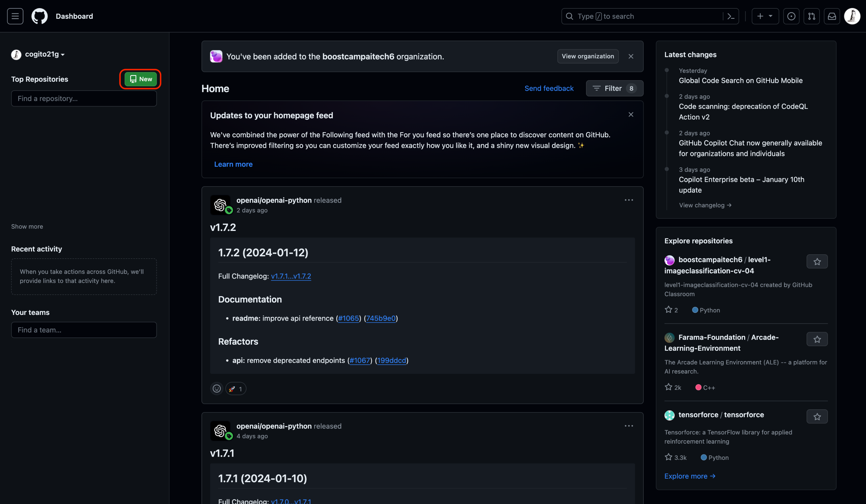Open the notifications inbox icon
The width and height of the screenshot is (866, 504).
(832, 16)
